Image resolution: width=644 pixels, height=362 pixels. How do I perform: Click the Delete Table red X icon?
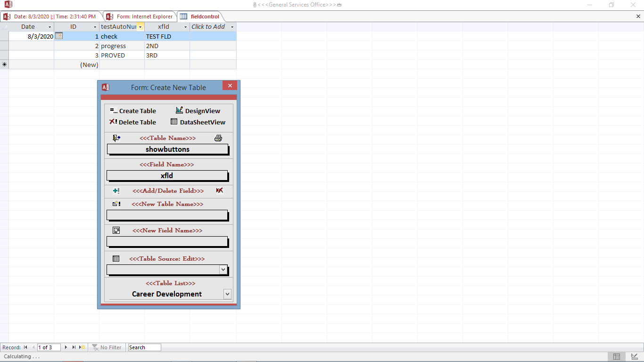tap(113, 122)
